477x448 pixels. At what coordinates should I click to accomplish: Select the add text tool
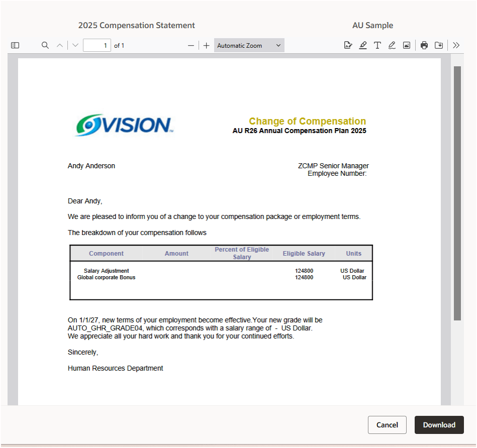pos(377,45)
